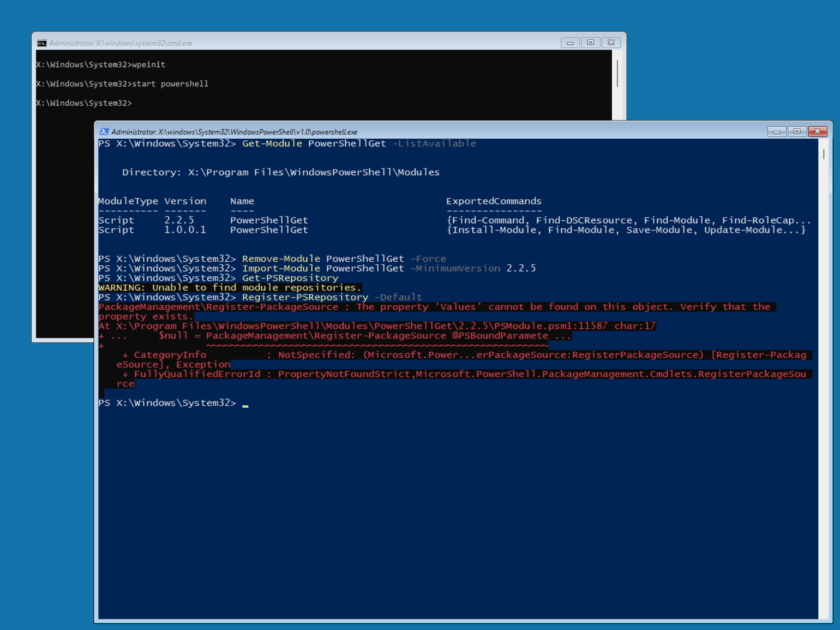
Task: Open the PowerShell window system menu icon
Action: click(x=104, y=132)
